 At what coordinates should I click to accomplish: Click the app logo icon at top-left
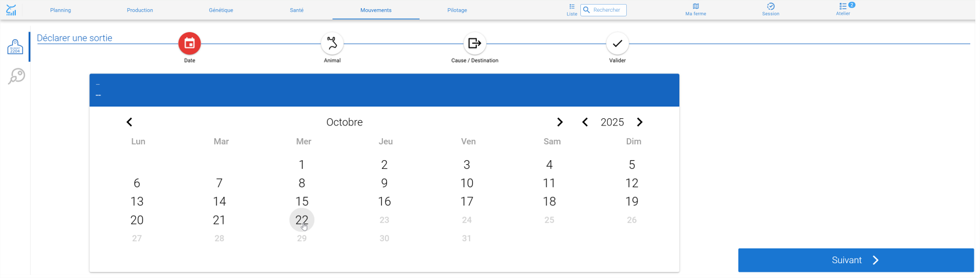coord(11,10)
